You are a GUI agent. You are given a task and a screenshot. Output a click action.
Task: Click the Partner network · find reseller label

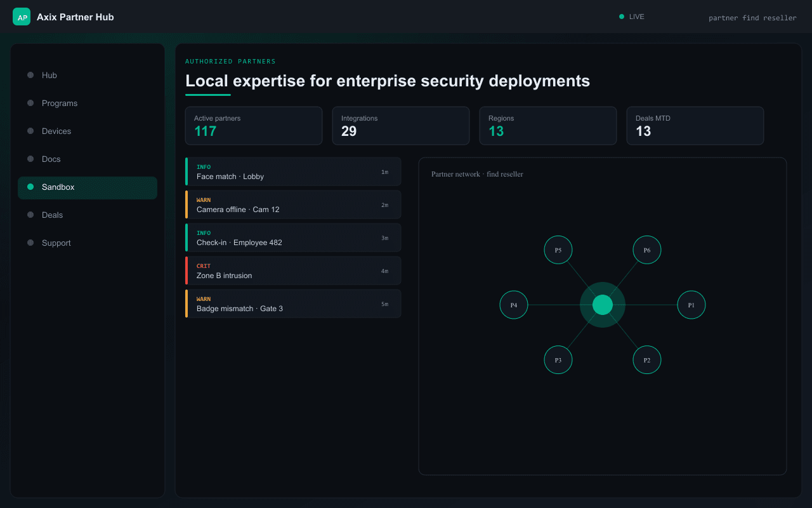tap(477, 174)
